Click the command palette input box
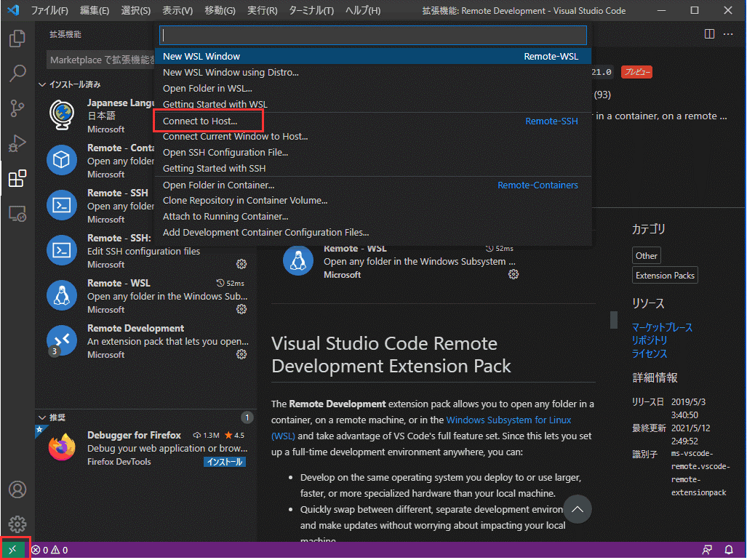This screenshot has height=560, width=747. click(x=373, y=35)
